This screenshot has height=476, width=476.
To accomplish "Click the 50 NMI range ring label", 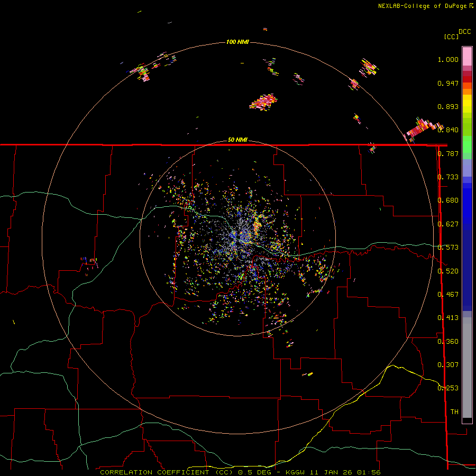I will point(237,140).
